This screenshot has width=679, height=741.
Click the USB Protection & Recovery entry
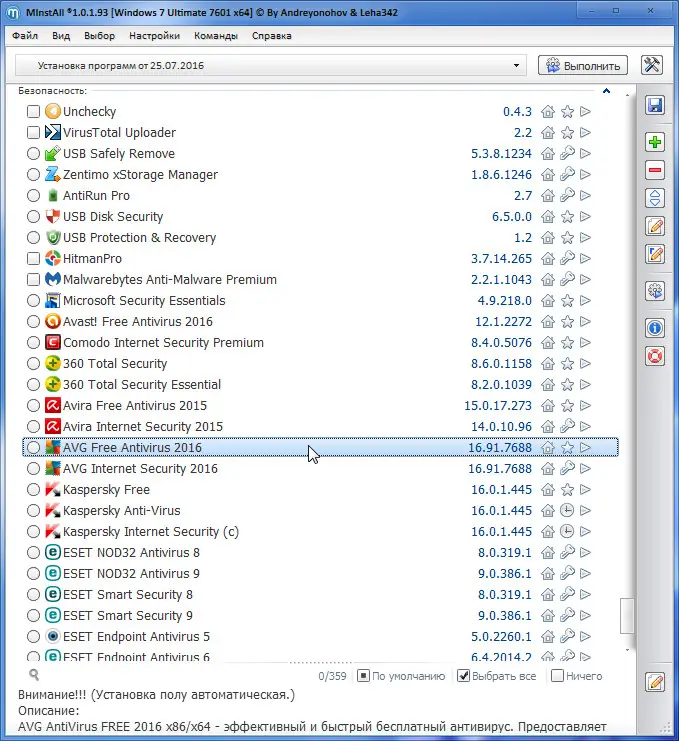pos(139,238)
